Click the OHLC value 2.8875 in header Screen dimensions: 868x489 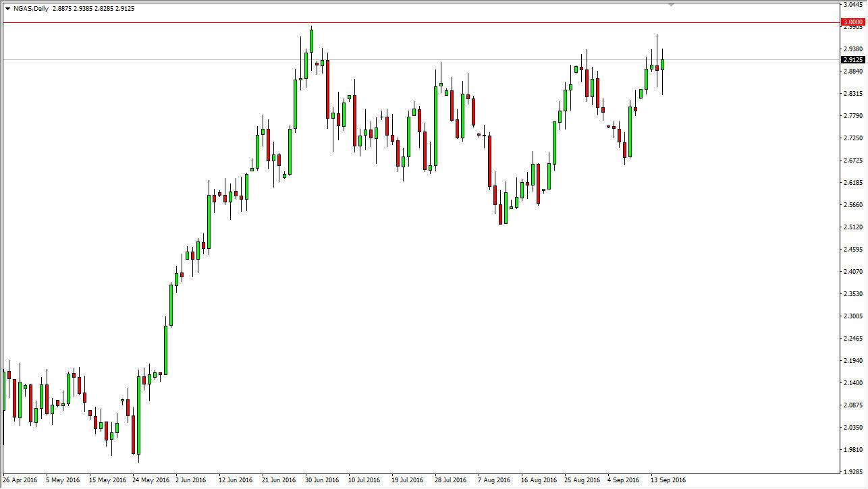(63, 9)
